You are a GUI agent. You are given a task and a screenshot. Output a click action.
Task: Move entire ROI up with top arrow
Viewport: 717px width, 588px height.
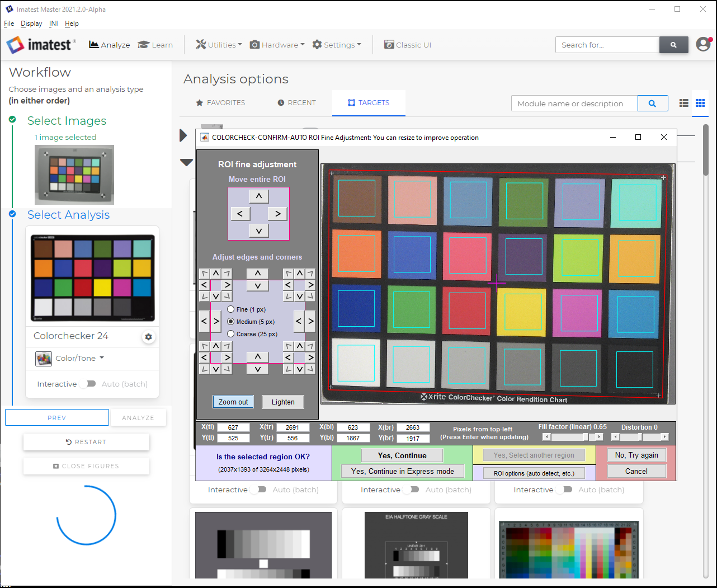258,196
